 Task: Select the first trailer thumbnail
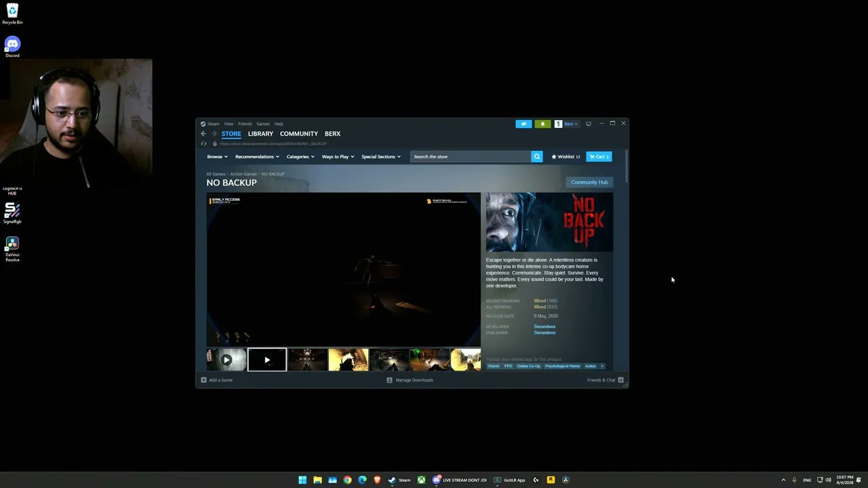point(226,359)
